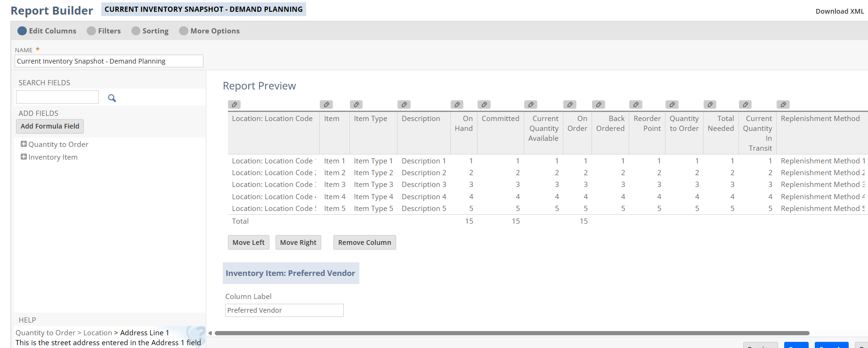The height and width of the screenshot is (348, 868).
Task: Click the Add Formula Field button
Action: (50, 126)
